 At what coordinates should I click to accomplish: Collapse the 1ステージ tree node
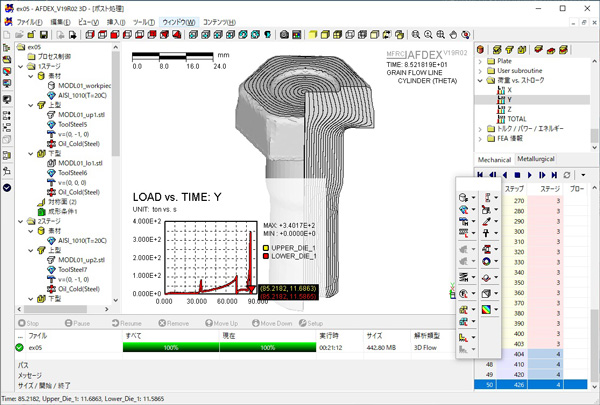(21, 66)
